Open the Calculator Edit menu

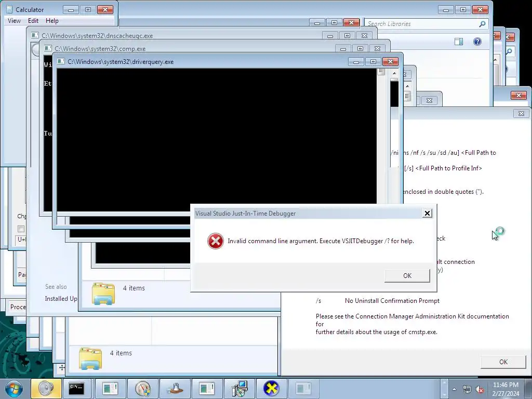(x=33, y=21)
